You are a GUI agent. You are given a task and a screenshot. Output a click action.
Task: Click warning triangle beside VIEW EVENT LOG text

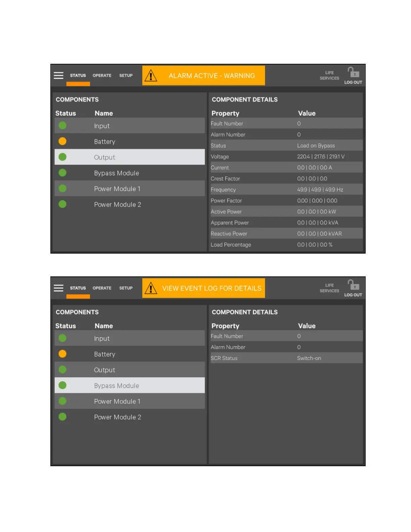(151, 289)
